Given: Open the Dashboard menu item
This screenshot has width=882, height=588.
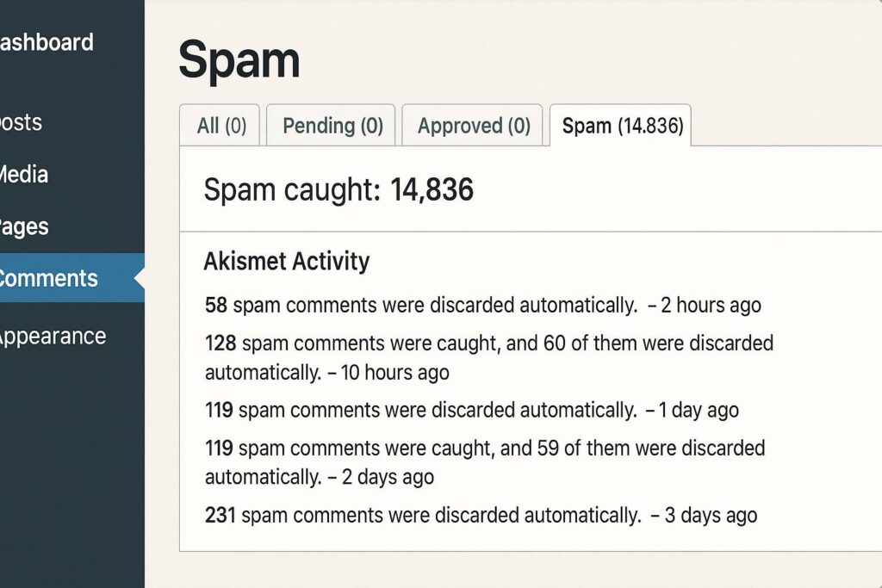Looking at the screenshot, I should (x=47, y=42).
